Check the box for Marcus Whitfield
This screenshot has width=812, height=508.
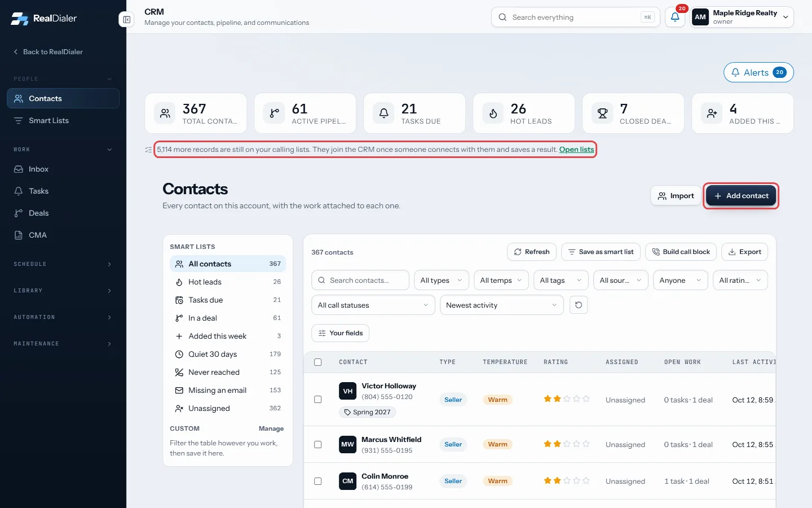click(318, 444)
